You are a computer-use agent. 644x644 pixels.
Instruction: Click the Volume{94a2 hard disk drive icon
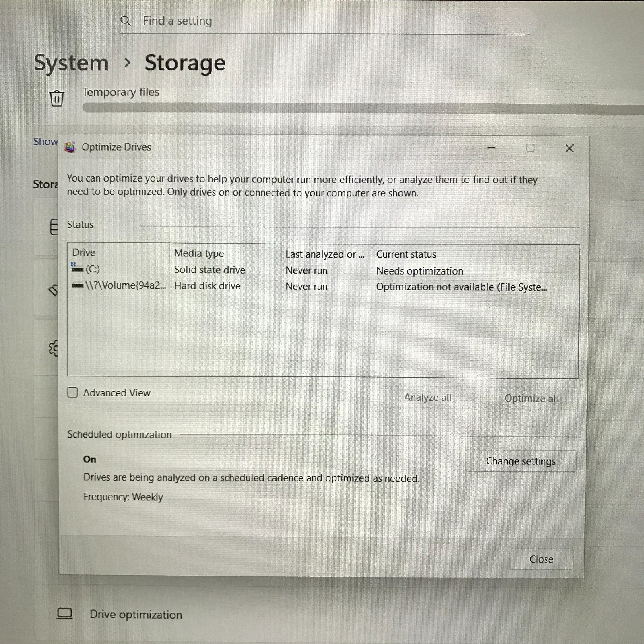point(77,285)
